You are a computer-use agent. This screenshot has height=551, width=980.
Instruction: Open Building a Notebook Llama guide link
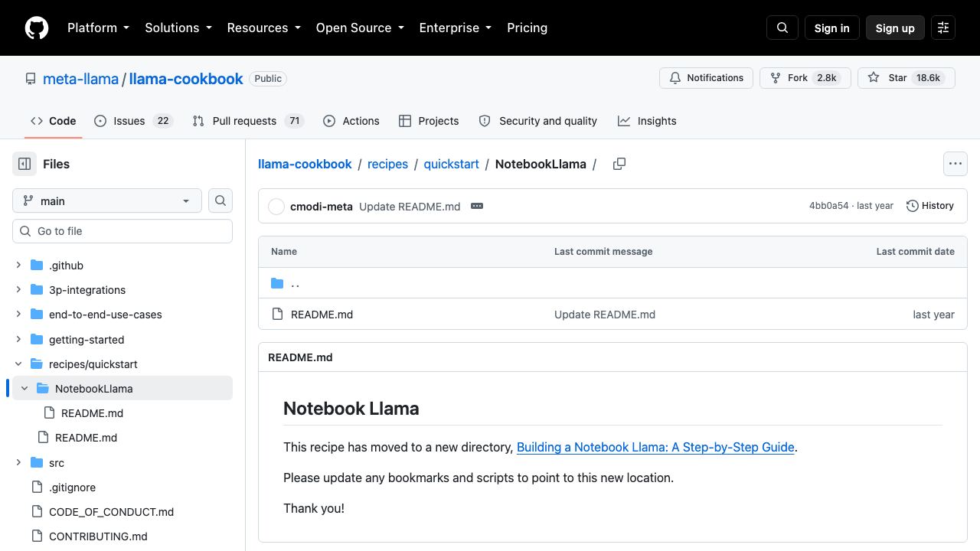[x=655, y=447]
